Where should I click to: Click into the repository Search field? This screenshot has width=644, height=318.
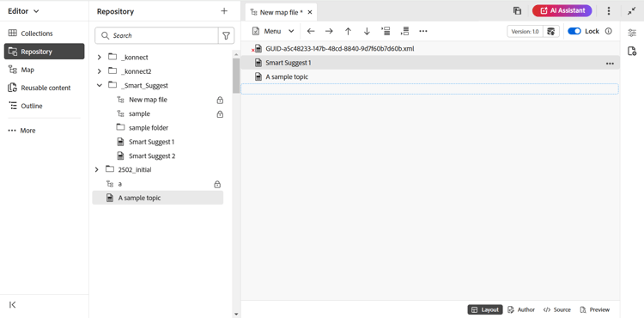point(156,36)
